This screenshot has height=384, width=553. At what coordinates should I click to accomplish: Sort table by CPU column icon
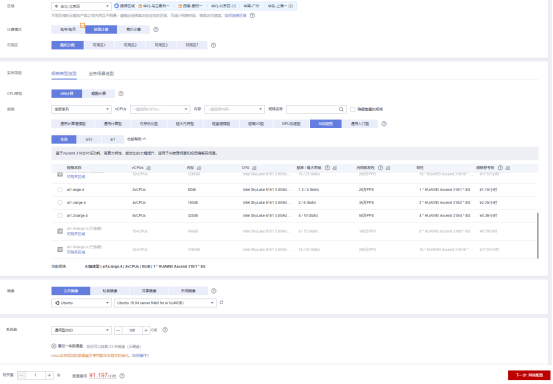[x=254, y=168]
